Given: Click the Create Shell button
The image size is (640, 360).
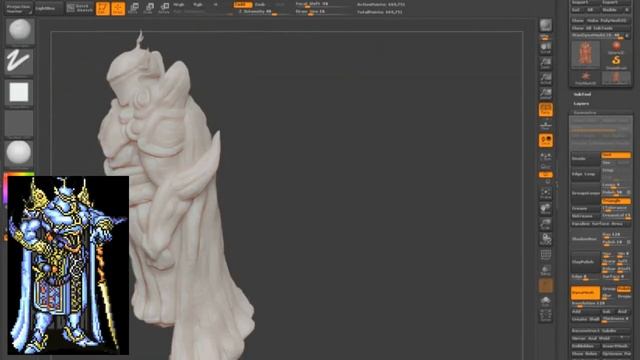Looking at the screenshot, I should point(585,319).
